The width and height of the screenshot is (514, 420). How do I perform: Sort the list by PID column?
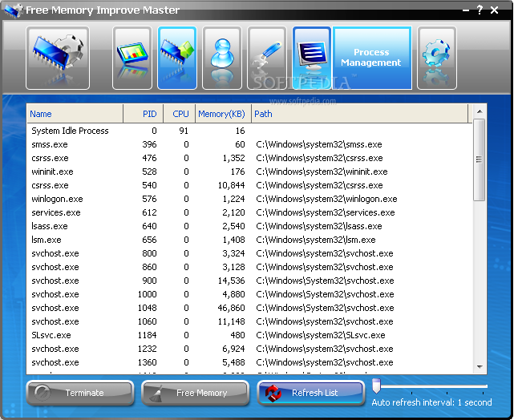tap(144, 114)
